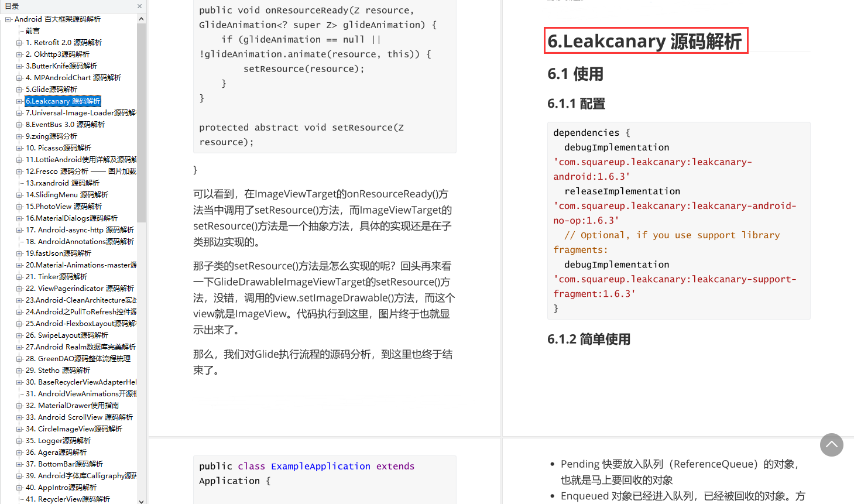Expand the 3.ButterKnife源码解析 node

tap(19, 66)
